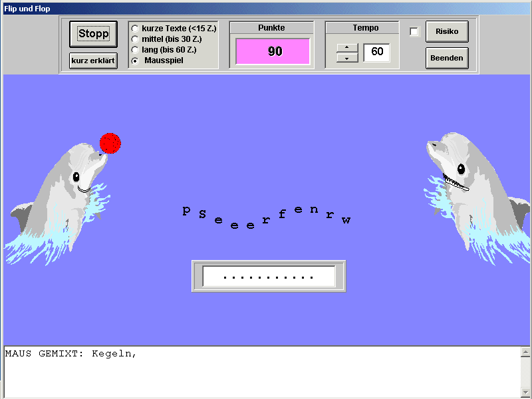Click the right dolphin with teeth
Viewport: 532px width, 399px height.
(465, 193)
